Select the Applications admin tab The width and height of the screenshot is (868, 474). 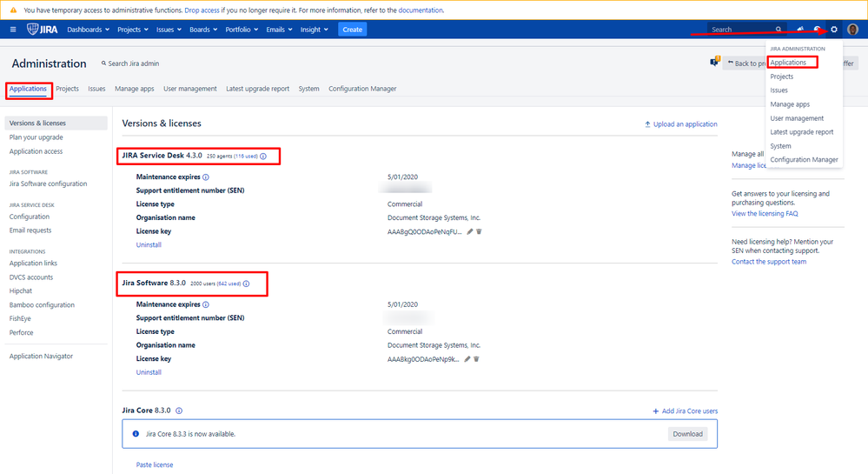coord(28,89)
